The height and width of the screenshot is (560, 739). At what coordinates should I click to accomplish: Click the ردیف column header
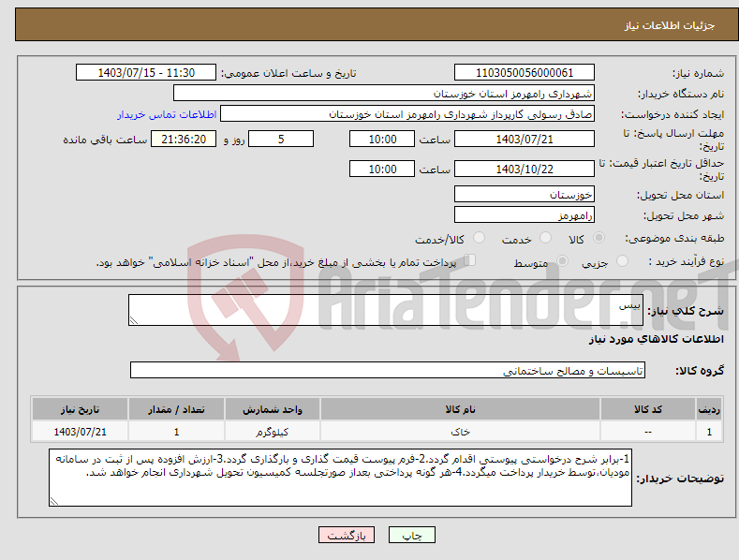pos(709,409)
